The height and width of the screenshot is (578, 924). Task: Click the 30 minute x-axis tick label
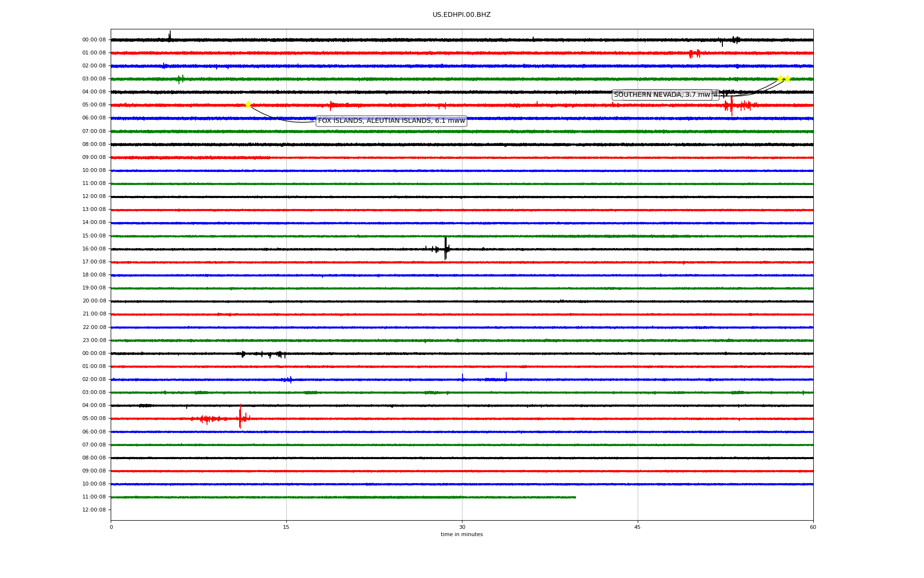click(x=462, y=527)
